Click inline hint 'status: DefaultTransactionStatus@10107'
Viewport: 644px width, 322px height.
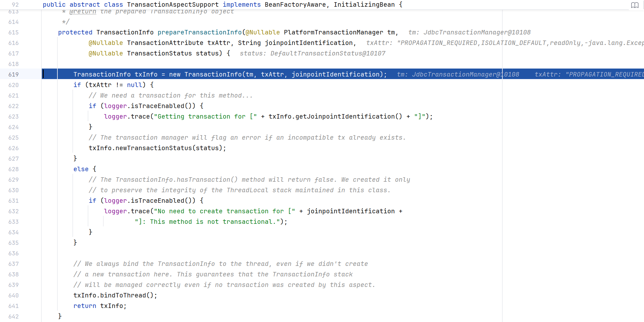(313, 53)
